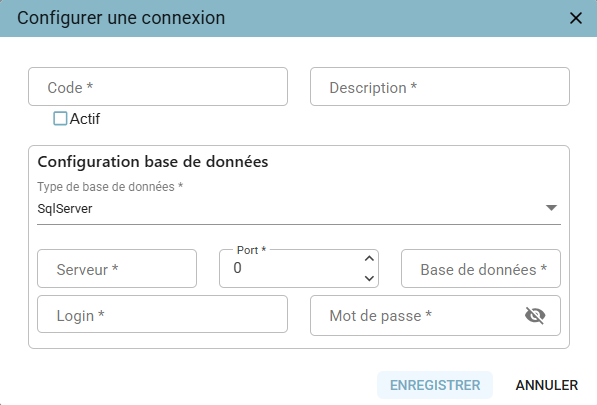Screen dimensions: 597x405
Task: Click the Base de données input field
Action: pyautogui.click(x=481, y=269)
